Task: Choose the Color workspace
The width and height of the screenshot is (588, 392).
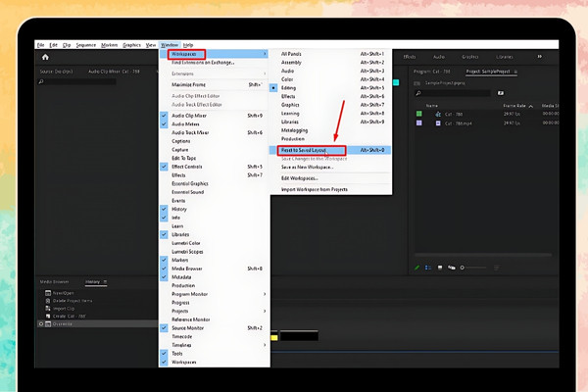Action: click(331, 79)
